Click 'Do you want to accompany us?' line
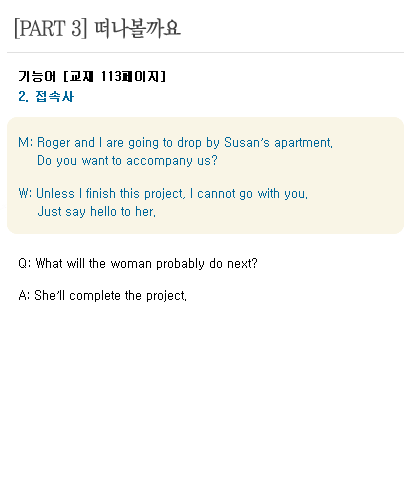410x480 pixels. click(127, 161)
